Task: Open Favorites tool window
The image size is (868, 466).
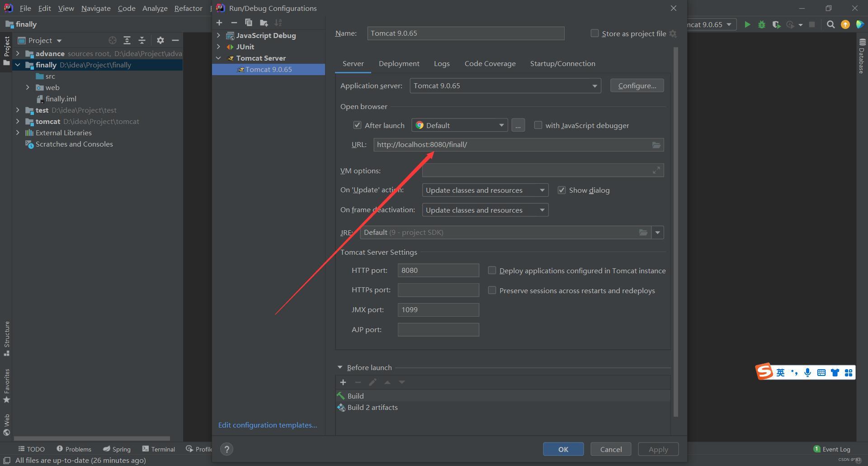Action: pyautogui.click(x=6, y=386)
